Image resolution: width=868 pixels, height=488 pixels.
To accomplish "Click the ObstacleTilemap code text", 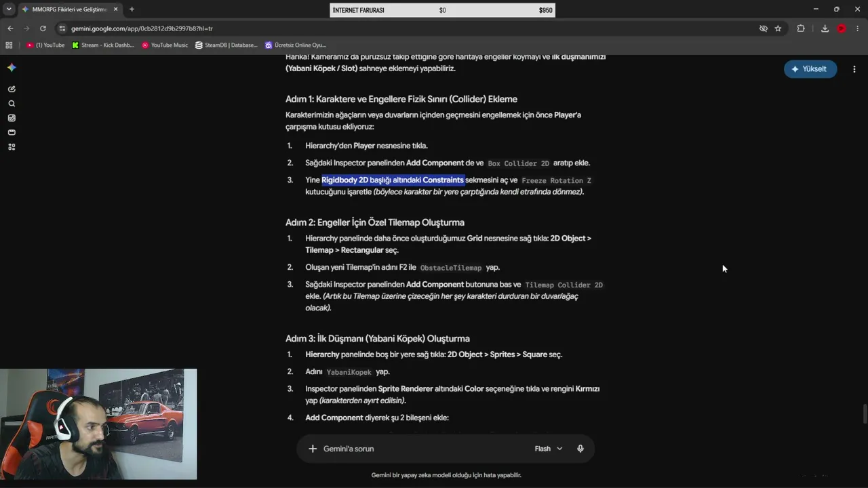I will [451, 268].
